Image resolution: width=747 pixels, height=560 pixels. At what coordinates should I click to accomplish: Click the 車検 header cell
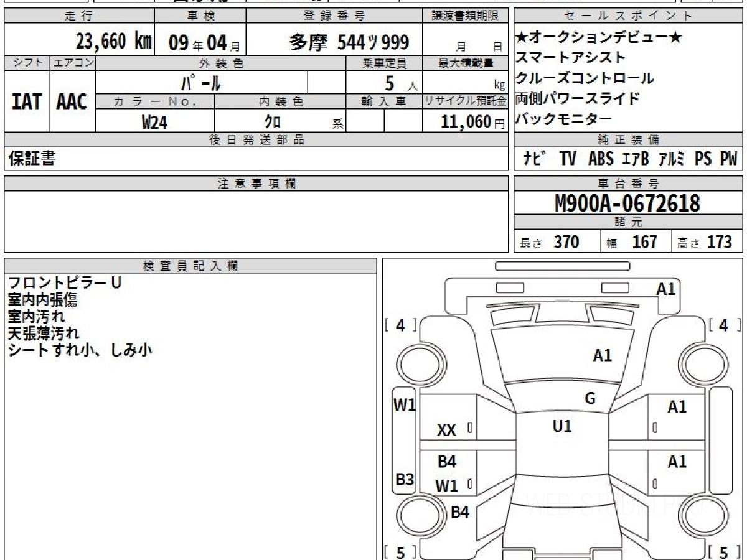[200, 16]
